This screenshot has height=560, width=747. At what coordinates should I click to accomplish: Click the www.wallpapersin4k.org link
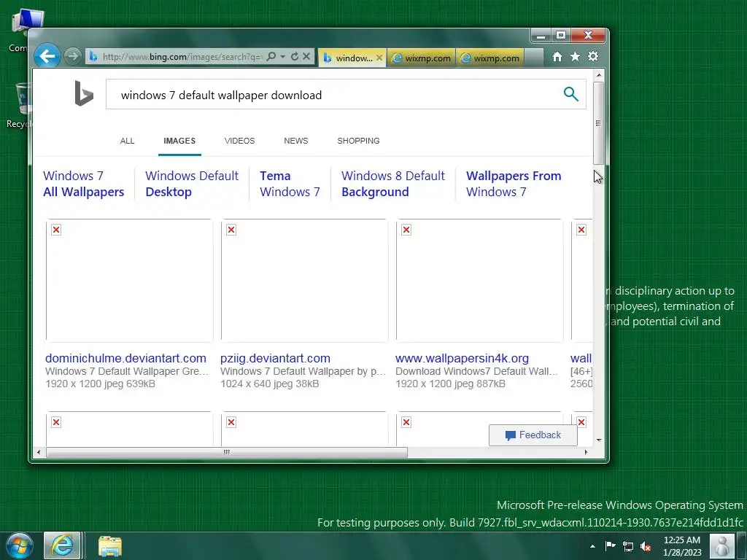tap(462, 358)
